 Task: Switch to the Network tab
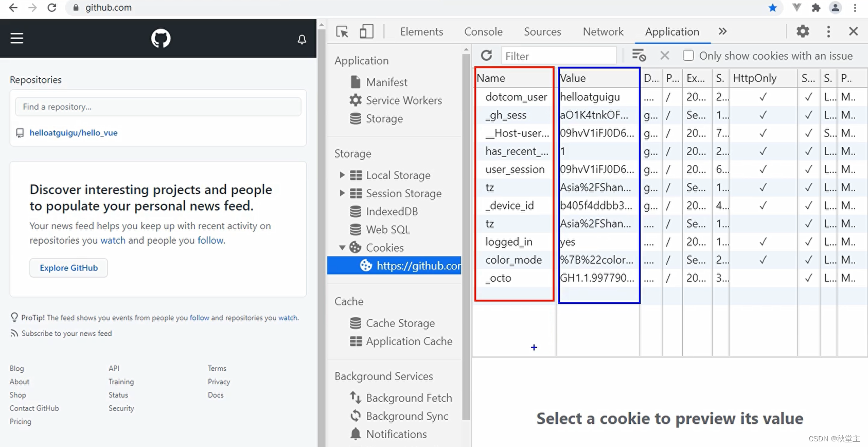click(603, 32)
